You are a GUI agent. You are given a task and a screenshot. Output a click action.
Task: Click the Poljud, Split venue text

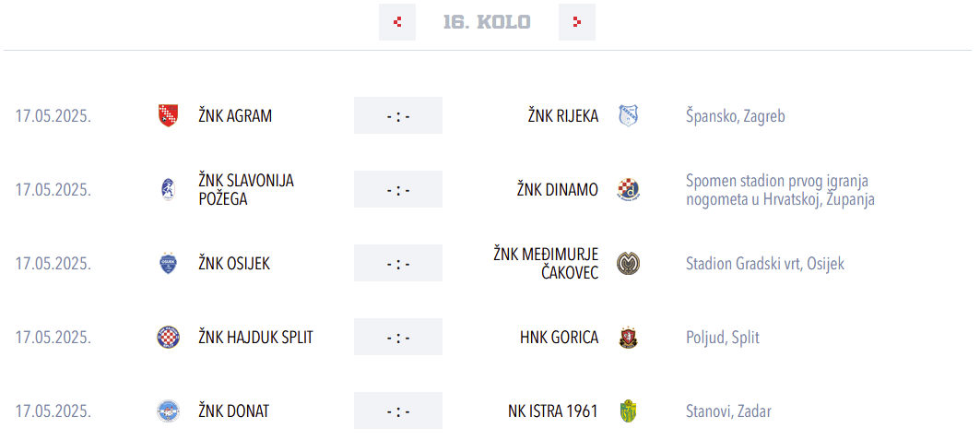coord(723,338)
